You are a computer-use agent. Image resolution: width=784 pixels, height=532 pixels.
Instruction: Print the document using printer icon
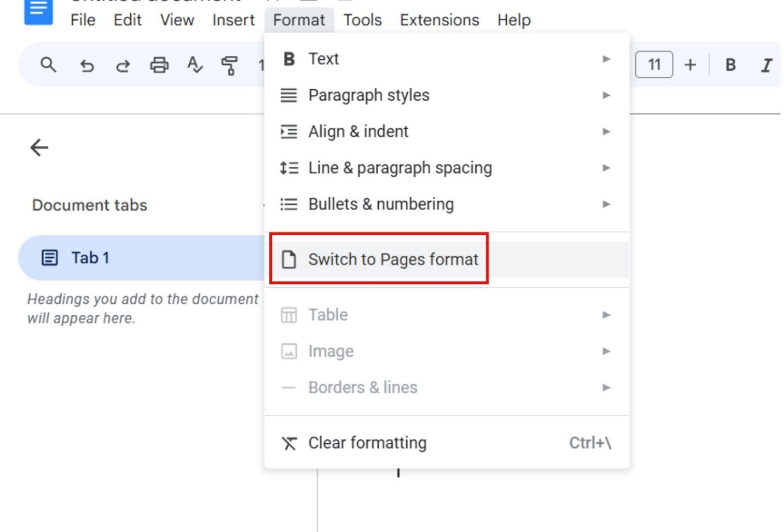159,65
